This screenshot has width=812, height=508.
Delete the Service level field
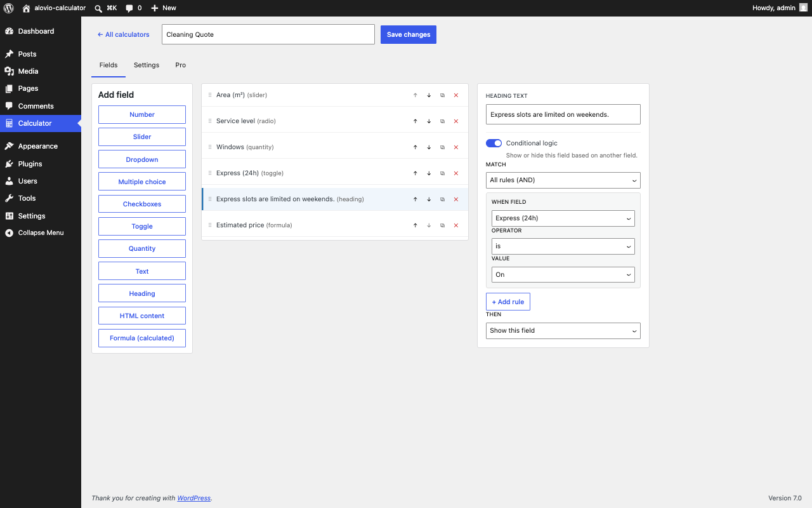point(455,121)
